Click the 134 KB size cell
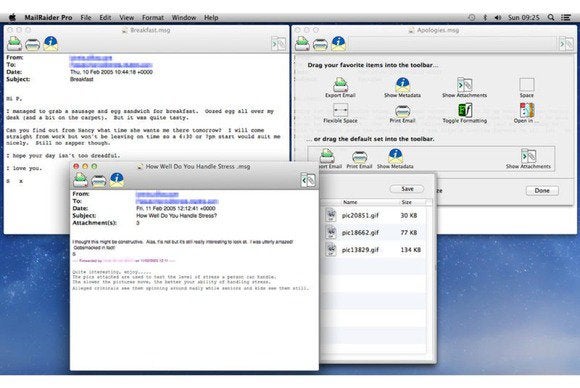 tap(411, 250)
